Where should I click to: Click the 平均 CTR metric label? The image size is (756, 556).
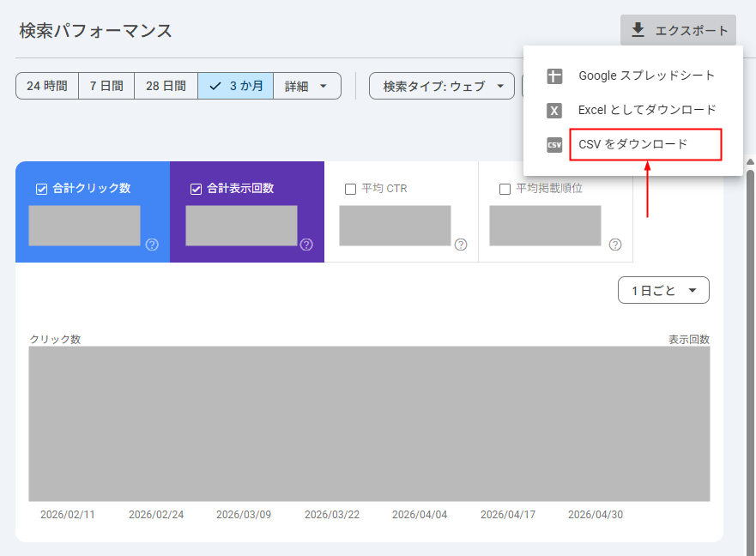click(384, 189)
